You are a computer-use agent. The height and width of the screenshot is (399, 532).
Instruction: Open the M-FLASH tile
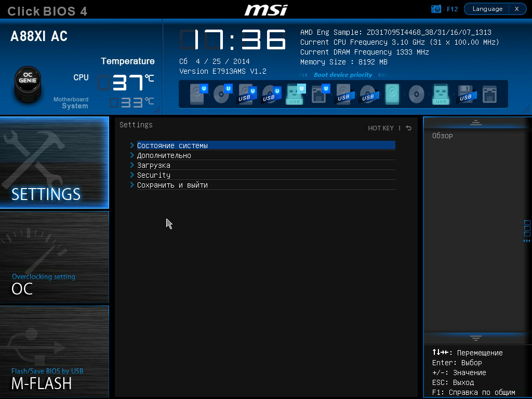click(x=54, y=352)
